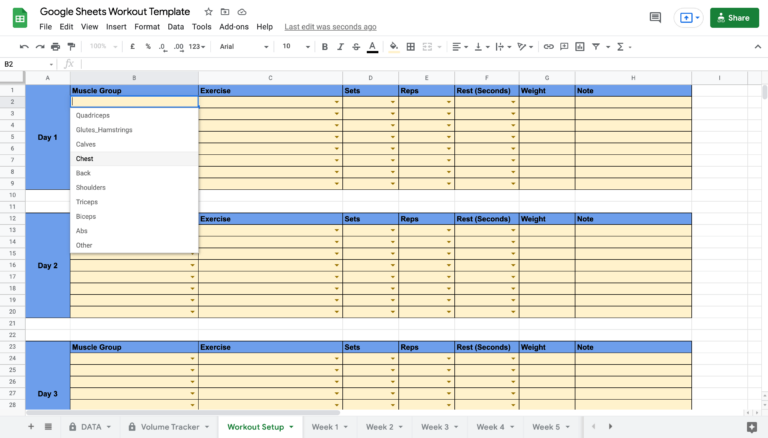Click the Print icon
The width and height of the screenshot is (768, 438).
pos(55,47)
